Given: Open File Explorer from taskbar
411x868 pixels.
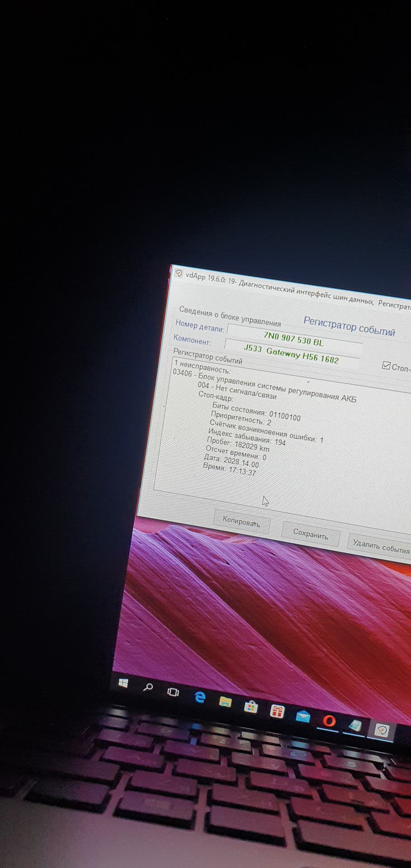Looking at the screenshot, I should [225, 702].
